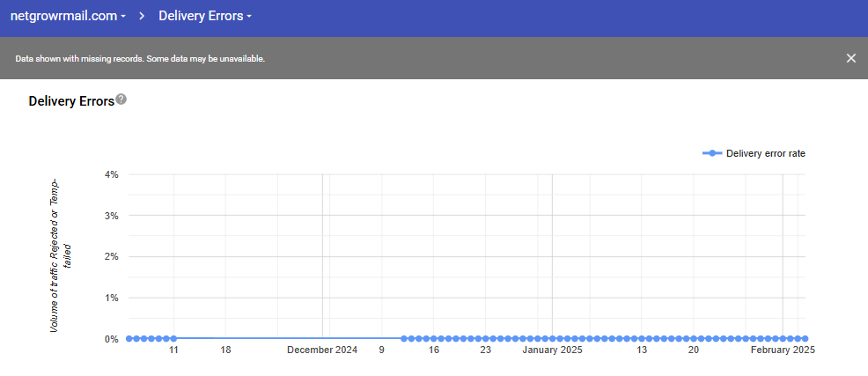
Task: Click the missing records warning message text
Action: 140,59
